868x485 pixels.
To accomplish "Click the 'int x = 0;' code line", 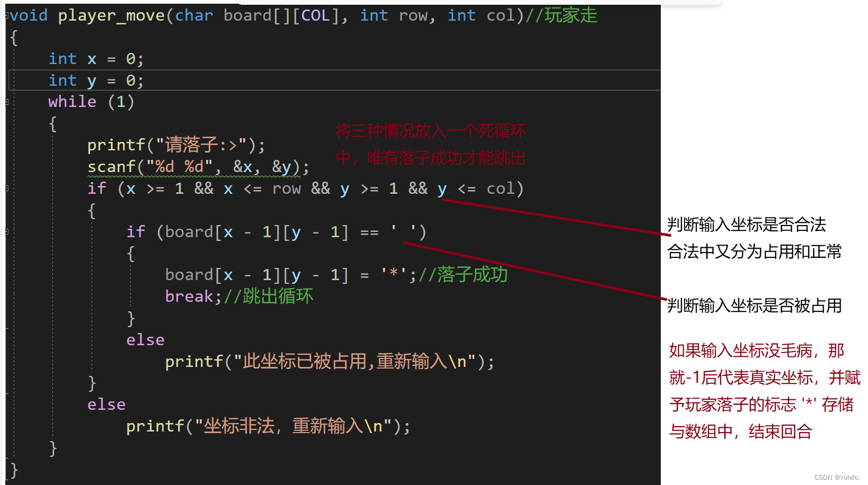I will coord(96,59).
